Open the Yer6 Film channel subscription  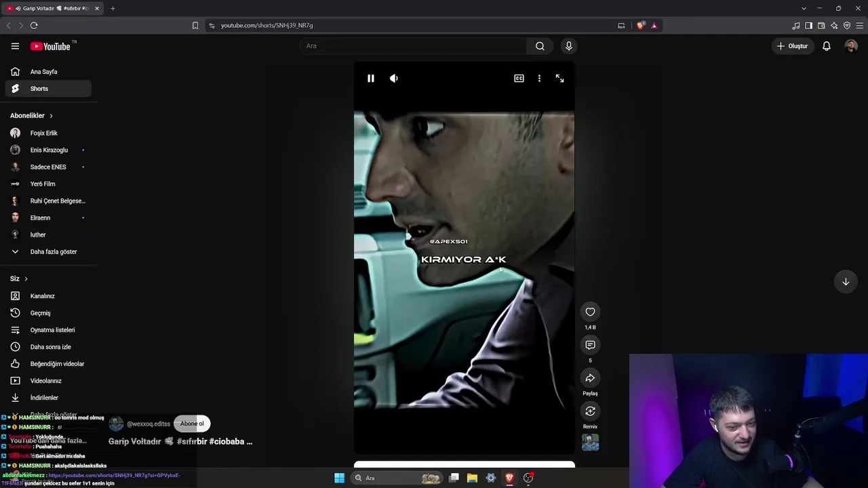tap(48, 184)
